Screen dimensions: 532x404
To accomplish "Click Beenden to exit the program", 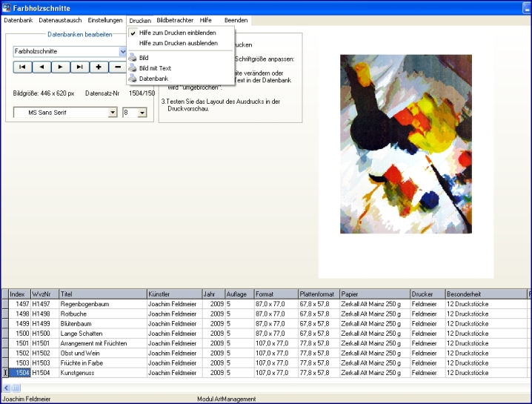I will point(236,20).
